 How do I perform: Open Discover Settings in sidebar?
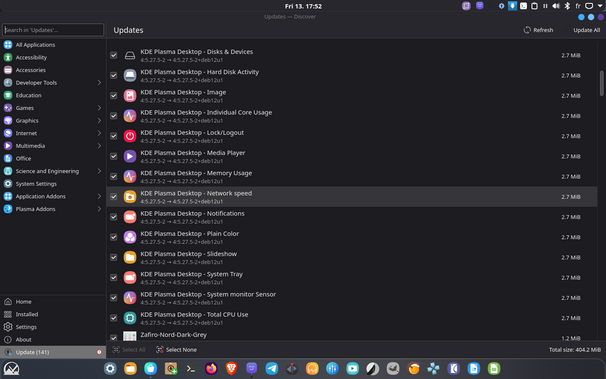click(x=53, y=327)
